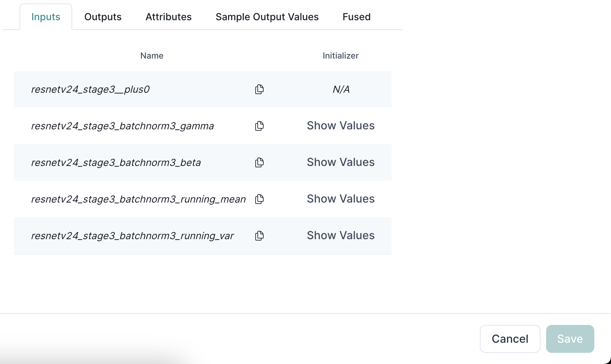Image resolution: width=611 pixels, height=364 pixels.
Task: Show Values for batchnorm3_running_mean initializer
Action: click(341, 199)
